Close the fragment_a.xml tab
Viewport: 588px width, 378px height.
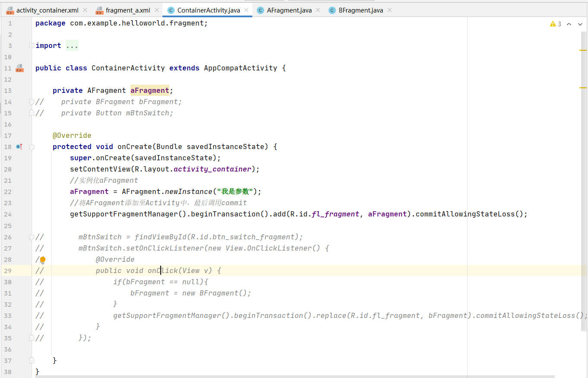pos(156,10)
